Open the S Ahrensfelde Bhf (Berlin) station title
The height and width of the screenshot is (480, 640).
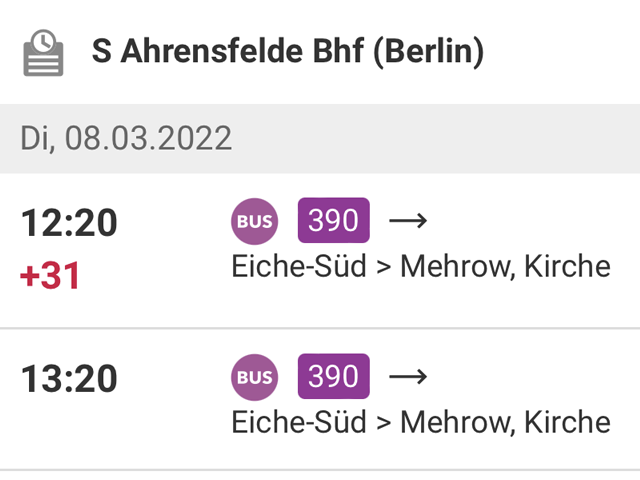tap(288, 51)
